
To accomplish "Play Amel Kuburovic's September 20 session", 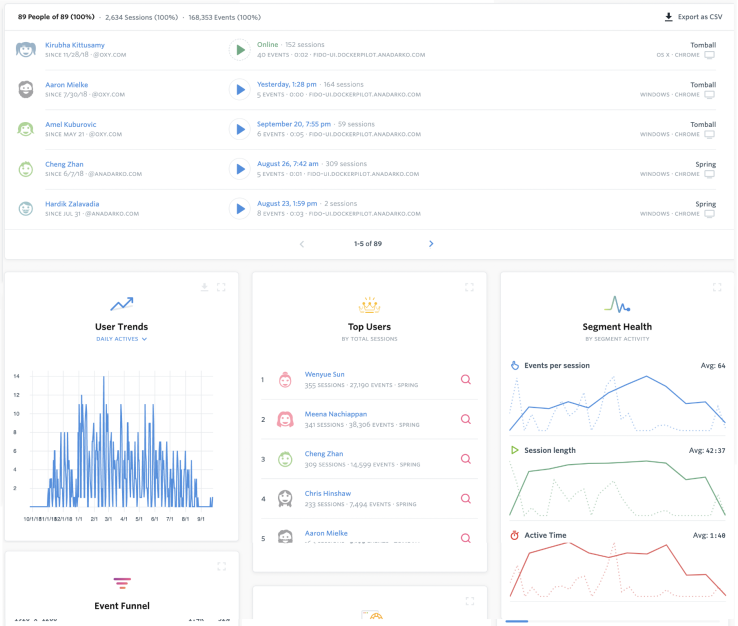I will pyautogui.click(x=240, y=129).
